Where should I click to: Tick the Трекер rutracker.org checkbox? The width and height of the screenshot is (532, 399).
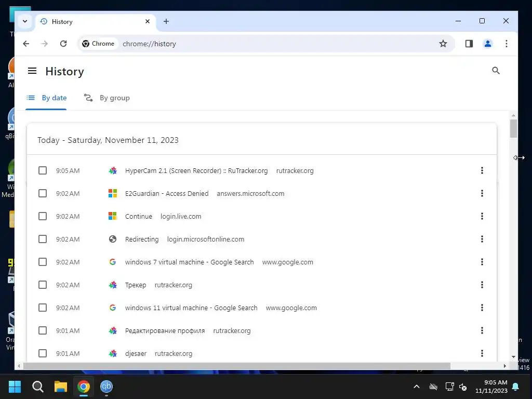click(x=43, y=285)
